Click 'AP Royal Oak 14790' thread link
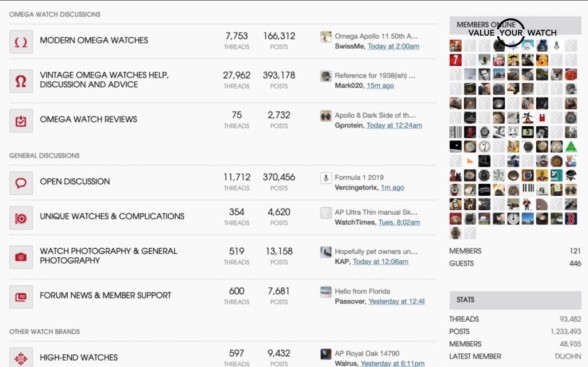The image size is (588, 367). 367,353
